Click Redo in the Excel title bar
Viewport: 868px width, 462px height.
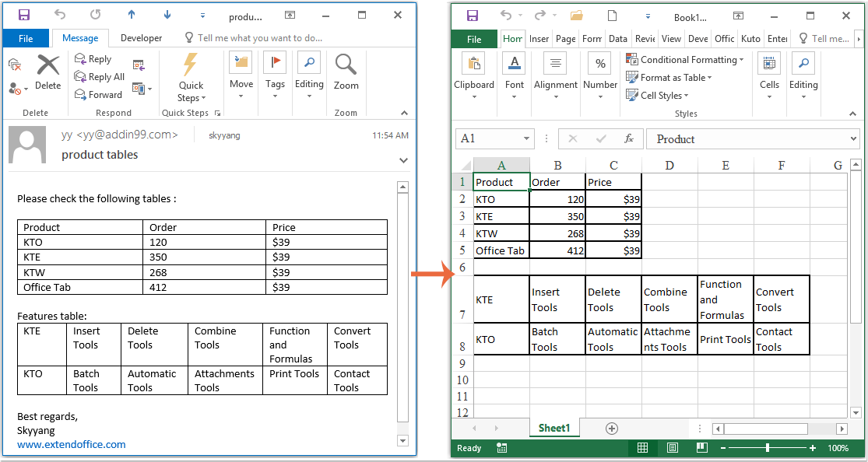(x=539, y=16)
